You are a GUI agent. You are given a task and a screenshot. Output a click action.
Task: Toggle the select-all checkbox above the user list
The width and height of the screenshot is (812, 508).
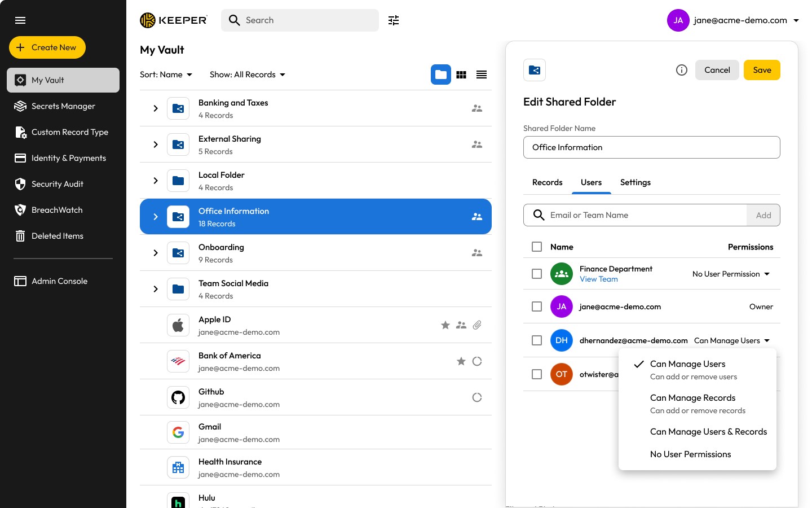[536, 247]
